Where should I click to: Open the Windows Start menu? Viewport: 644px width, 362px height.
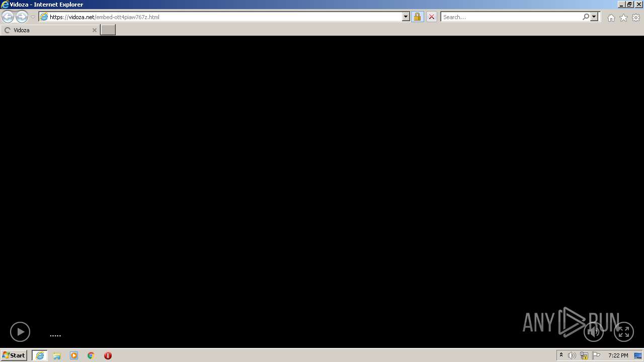click(x=14, y=355)
